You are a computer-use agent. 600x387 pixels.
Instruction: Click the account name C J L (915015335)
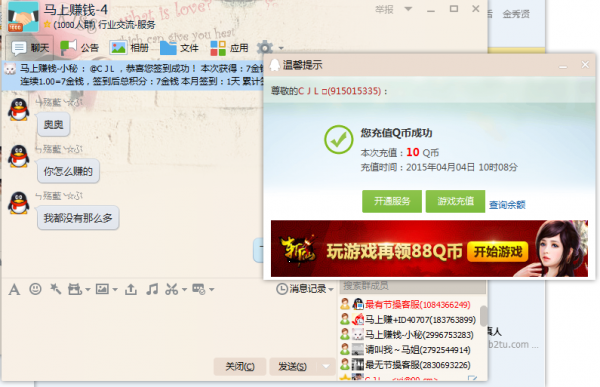tap(339, 91)
